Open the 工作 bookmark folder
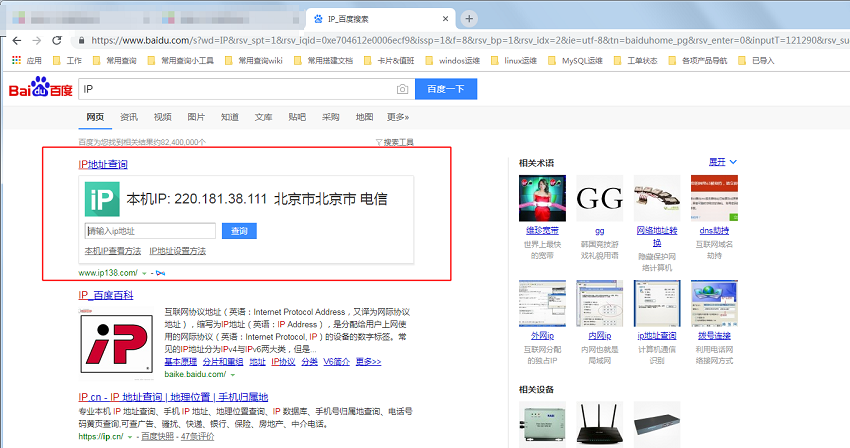This screenshot has height=448, width=850. tap(67, 60)
